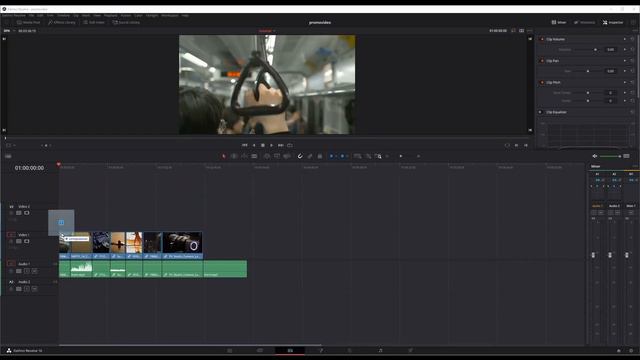Screen dimensions: 640x360
Task: Click the Overwrite Clip icon
Action: click(277, 156)
